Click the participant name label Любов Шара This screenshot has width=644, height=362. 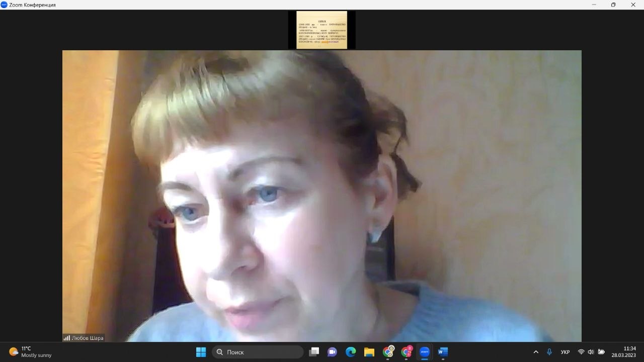(88, 338)
